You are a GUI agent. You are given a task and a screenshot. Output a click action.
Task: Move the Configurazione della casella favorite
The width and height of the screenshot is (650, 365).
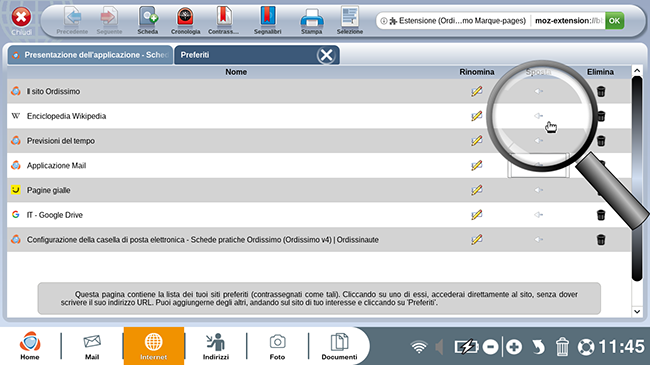click(538, 240)
